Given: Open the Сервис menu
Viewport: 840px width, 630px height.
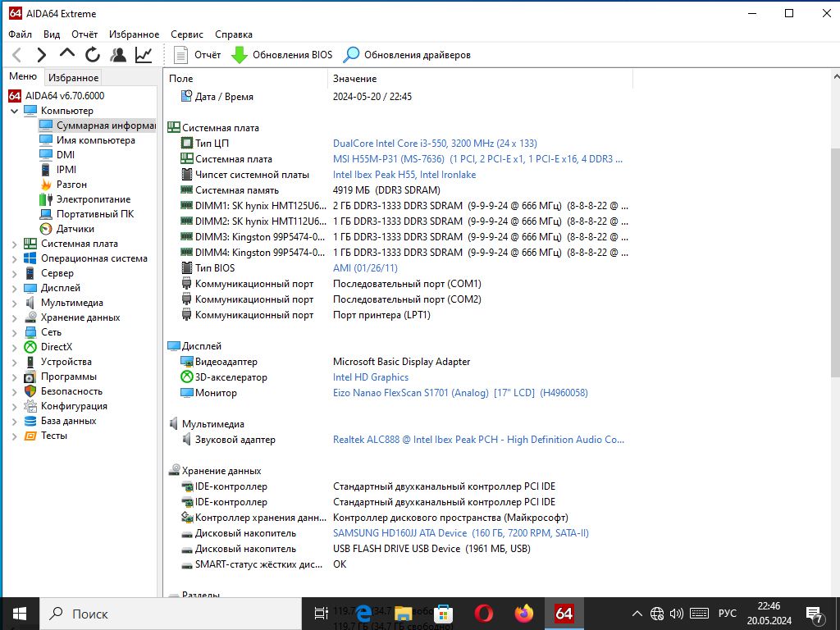Looking at the screenshot, I should tap(187, 34).
